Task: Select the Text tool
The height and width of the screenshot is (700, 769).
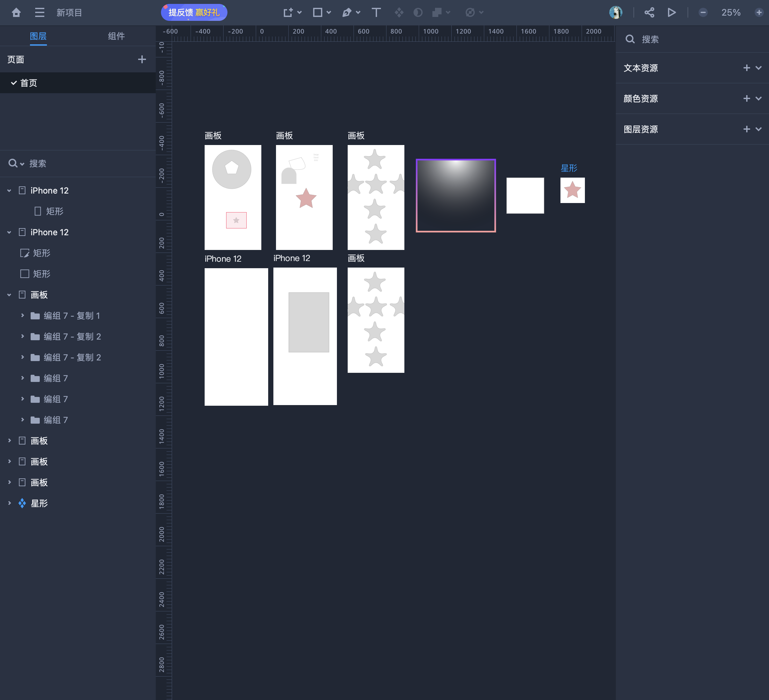Action: click(376, 13)
